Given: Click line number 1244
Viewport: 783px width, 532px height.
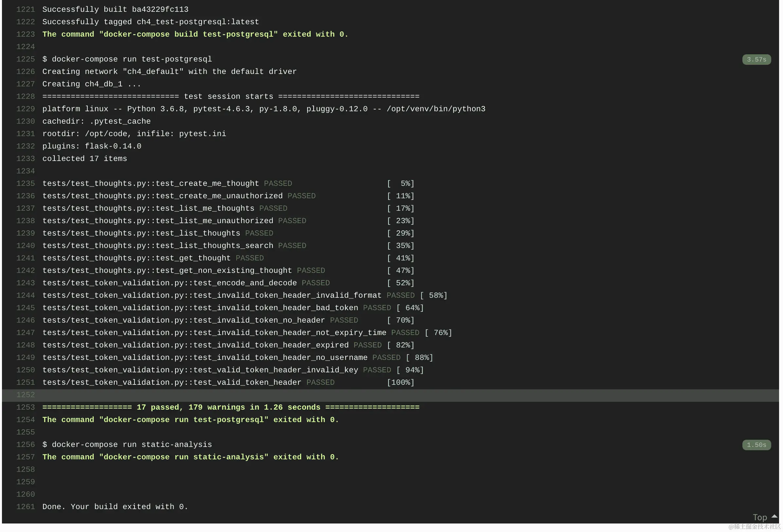Looking at the screenshot, I should (26, 296).
